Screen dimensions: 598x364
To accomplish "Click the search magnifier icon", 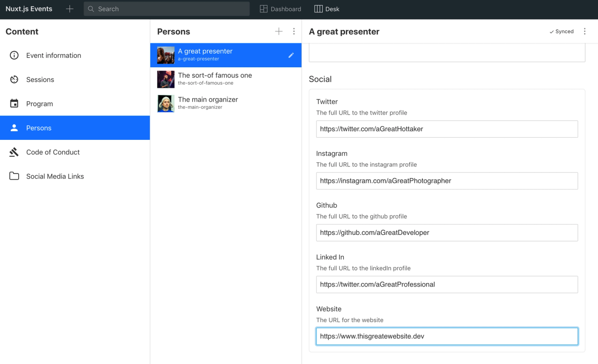I will pos(91,9).
